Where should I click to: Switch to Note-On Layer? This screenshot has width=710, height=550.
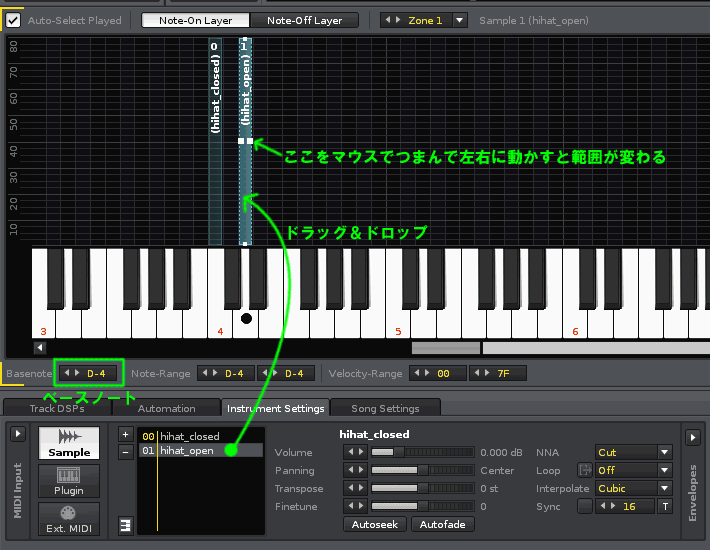(195, 20)
